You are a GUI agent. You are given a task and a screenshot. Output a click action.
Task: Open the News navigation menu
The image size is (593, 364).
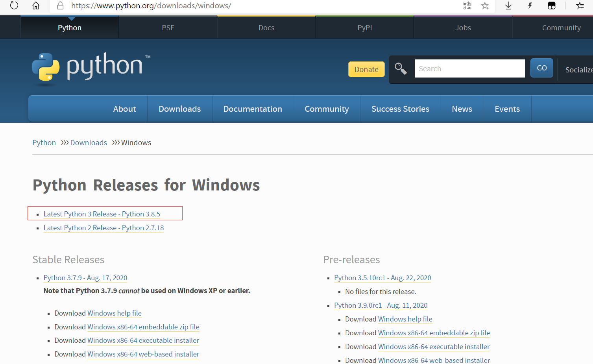(462, 109)
